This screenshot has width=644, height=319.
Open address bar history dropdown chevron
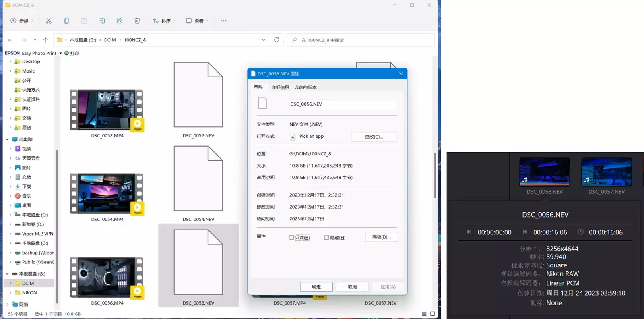click(x=264, y=40)
